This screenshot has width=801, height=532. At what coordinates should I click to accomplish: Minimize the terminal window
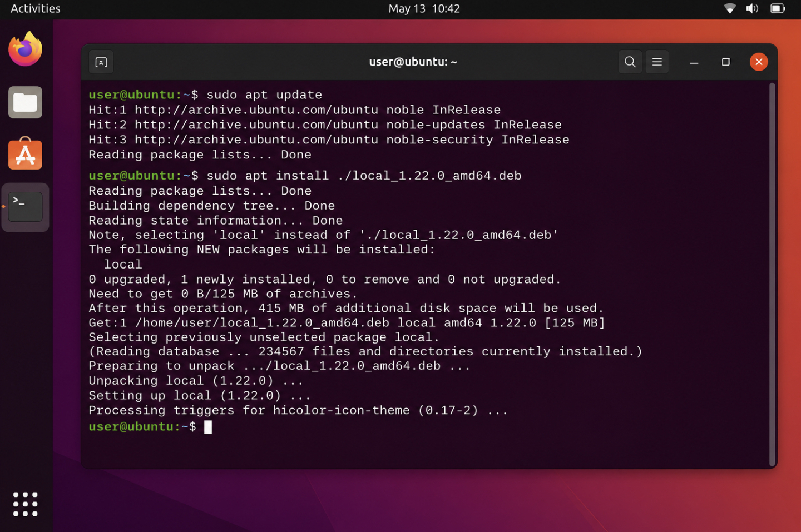click(x=694, y=62)
